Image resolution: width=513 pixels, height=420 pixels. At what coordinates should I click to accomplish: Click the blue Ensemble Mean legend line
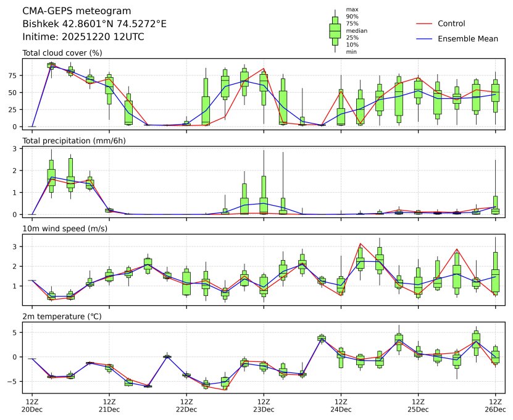[423, 39]
